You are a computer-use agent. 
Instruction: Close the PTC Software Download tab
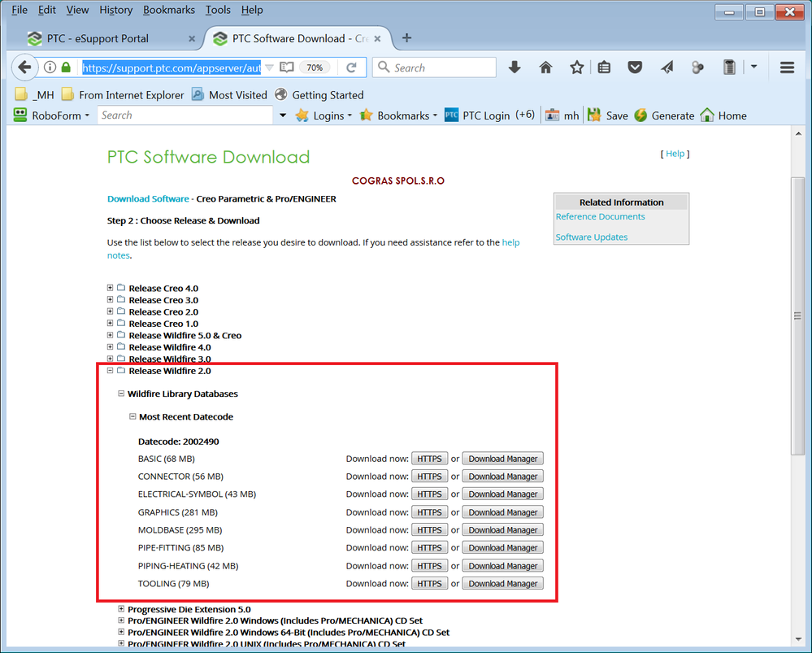377,39
